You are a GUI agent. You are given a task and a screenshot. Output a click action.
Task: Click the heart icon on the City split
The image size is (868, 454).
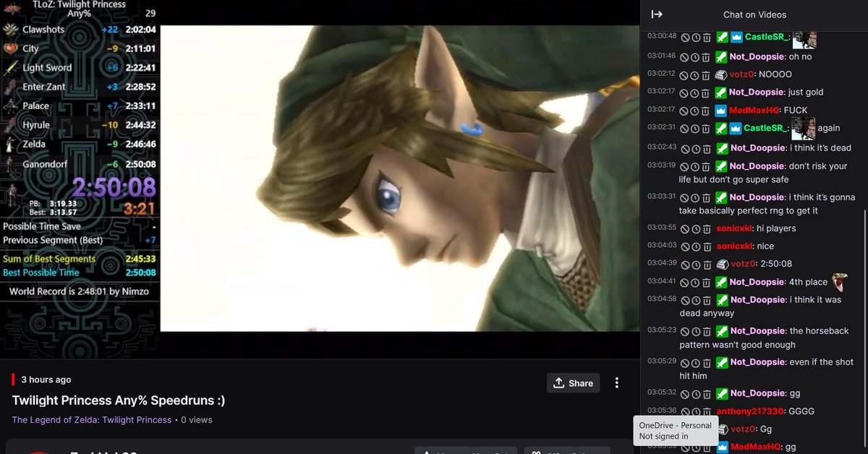coord(9,48)
